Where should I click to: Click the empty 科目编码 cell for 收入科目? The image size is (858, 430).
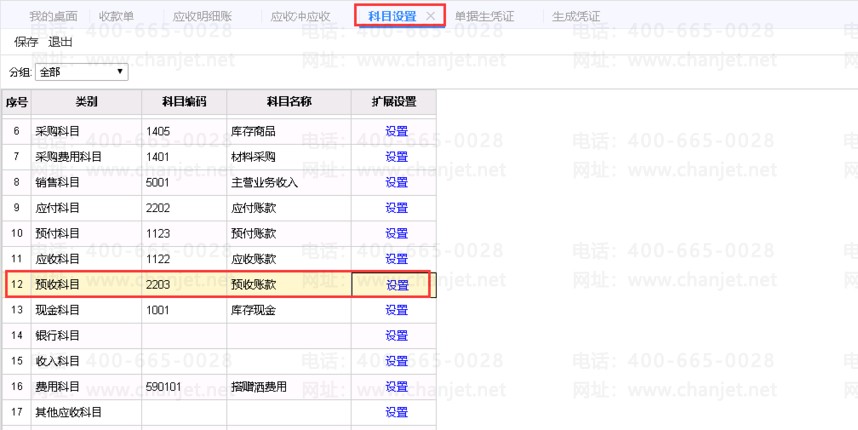click(184, 361)
